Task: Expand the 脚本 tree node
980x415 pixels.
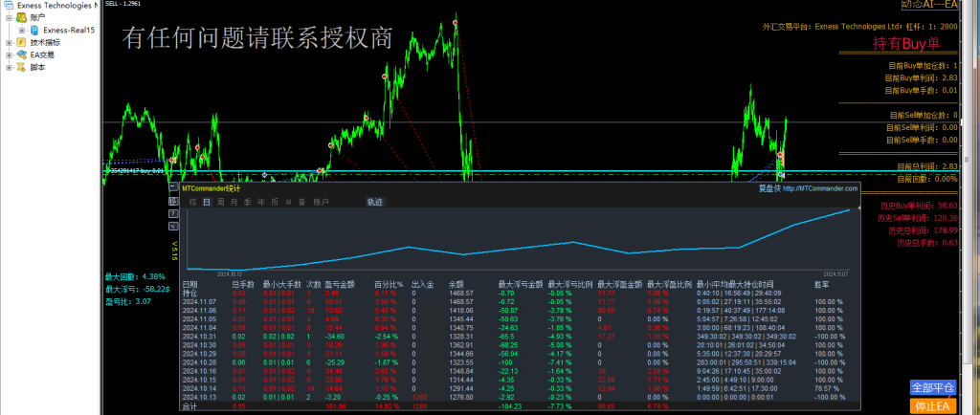Action: click(9, 67)
